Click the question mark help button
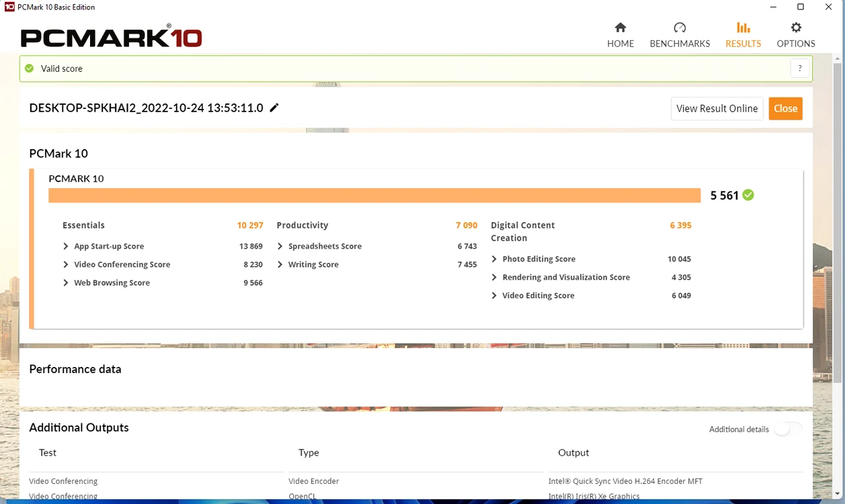The height and width of the screenshot is (504, 845). (x=800, y=69)
